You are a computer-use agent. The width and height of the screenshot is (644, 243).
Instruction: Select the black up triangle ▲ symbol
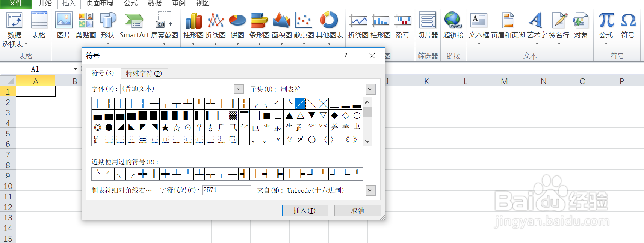[x=289, y=115]
